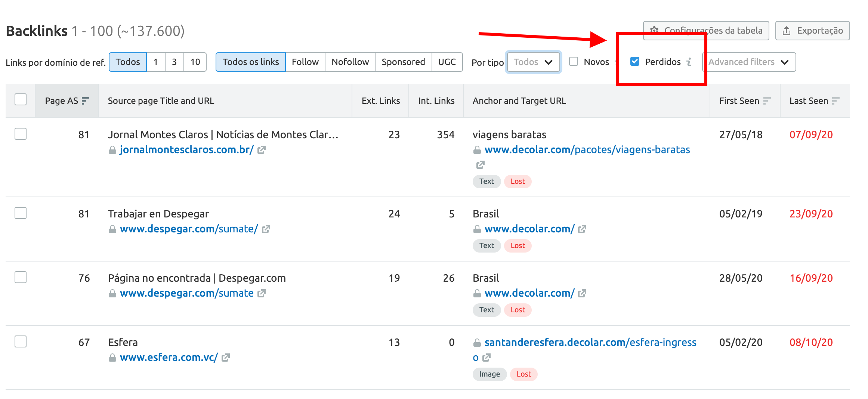
Task: Choose 10 links per referring domain
Action: [x=195, y=62]
